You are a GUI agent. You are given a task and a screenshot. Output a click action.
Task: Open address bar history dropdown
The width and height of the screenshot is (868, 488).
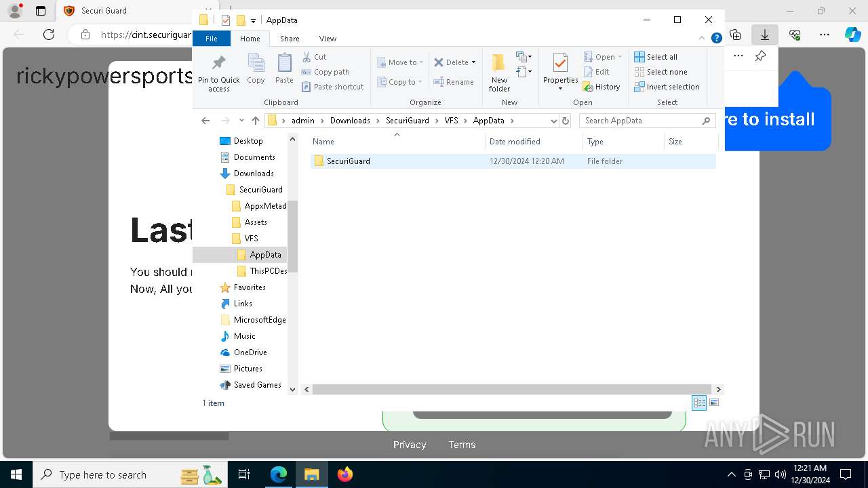(553, 121)
